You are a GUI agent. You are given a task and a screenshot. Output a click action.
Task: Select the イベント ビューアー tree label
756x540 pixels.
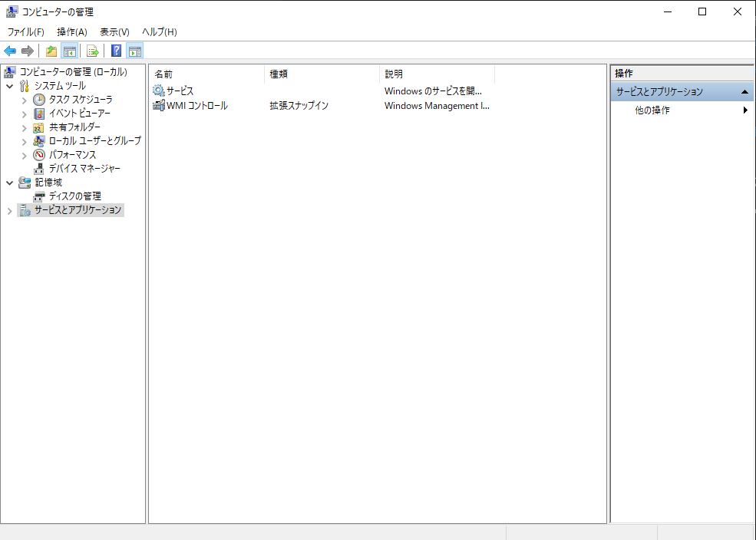[x=80, y=114]
